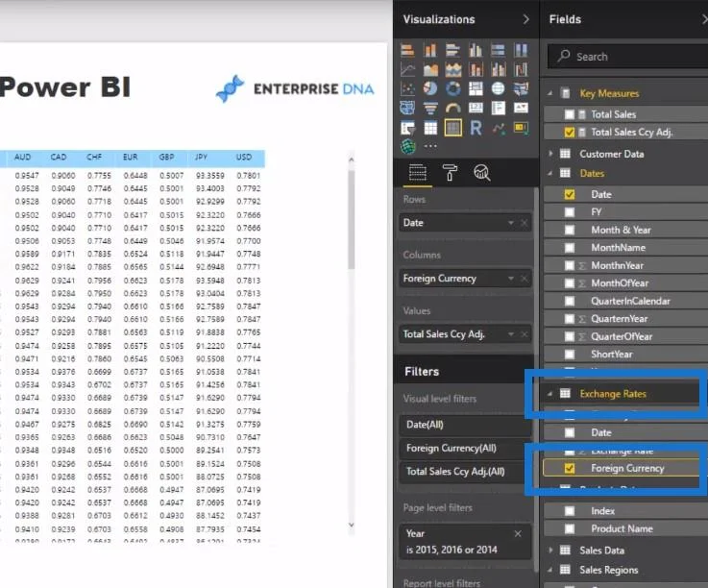Select the Stacked column chart visual
Image resolution: width=708 pixels, height=588 pixels.
(x=430, y=50)
